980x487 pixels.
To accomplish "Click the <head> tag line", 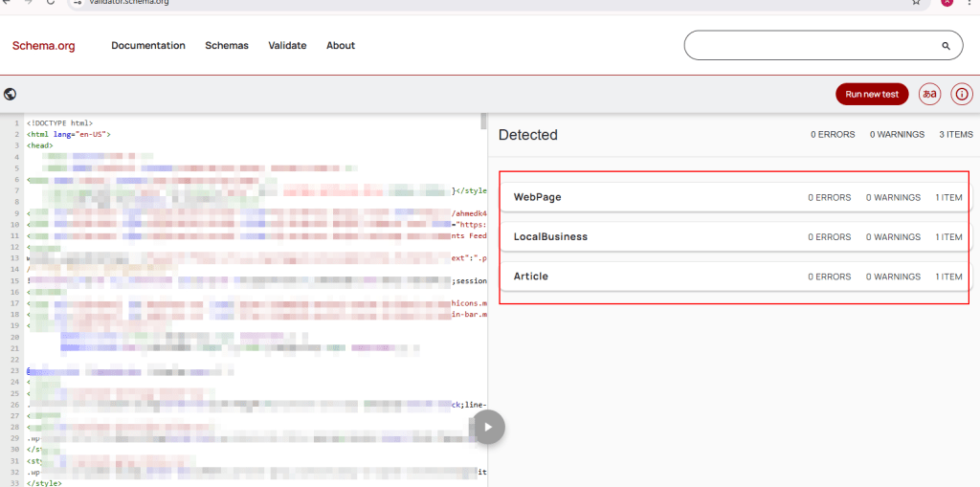I will (40, 145).
